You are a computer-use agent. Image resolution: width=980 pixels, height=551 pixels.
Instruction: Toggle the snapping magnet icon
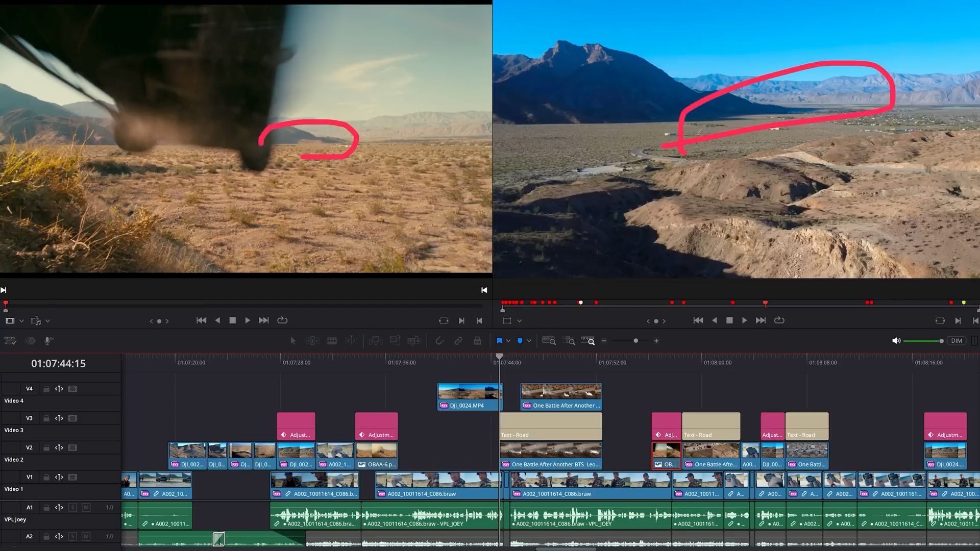pos(439,341)
